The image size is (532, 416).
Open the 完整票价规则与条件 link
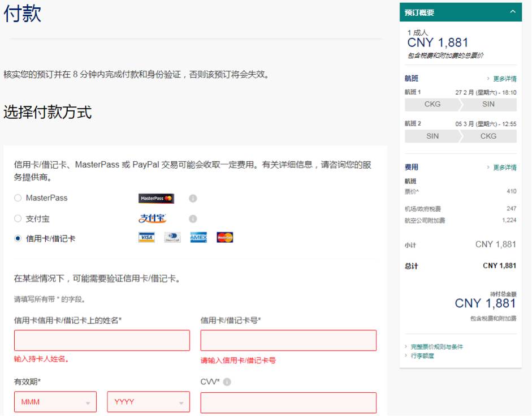[436, 347]
